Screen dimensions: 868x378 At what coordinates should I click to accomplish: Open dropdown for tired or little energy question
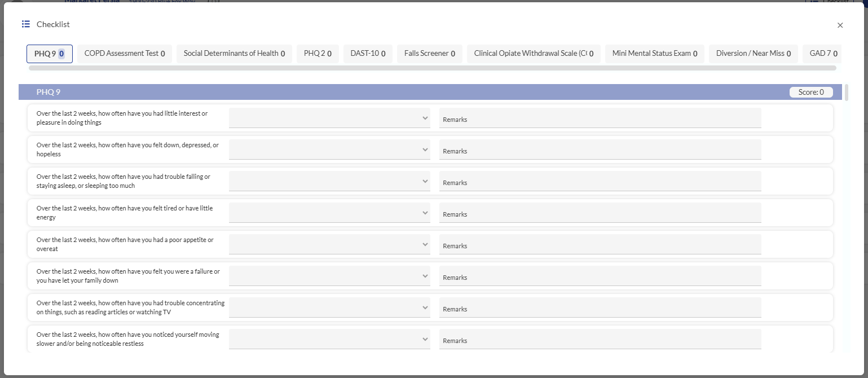pyautogui.click(x=329, y=213)
